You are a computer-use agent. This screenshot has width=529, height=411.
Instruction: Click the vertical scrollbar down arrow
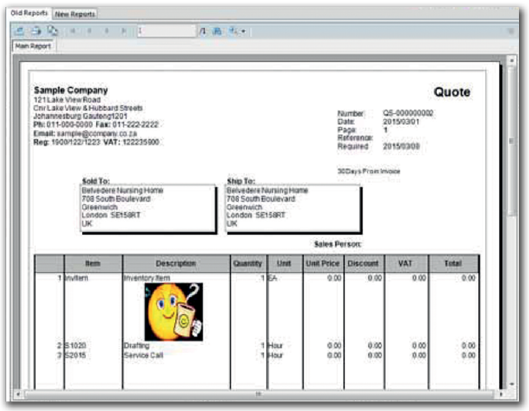point(512,384)
